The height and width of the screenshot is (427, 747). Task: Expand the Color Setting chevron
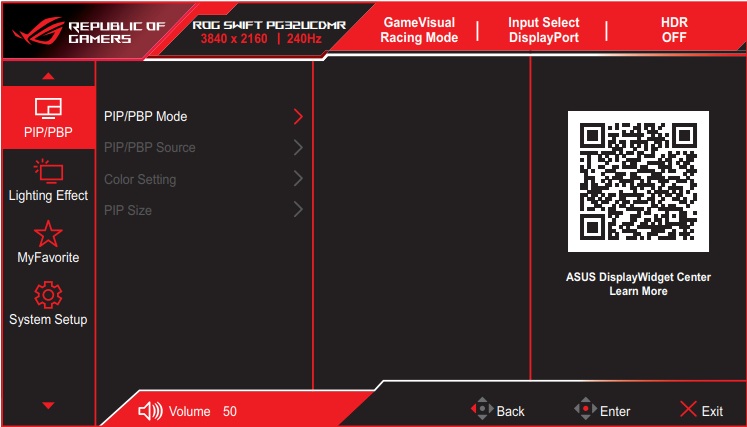pos(297,180)
